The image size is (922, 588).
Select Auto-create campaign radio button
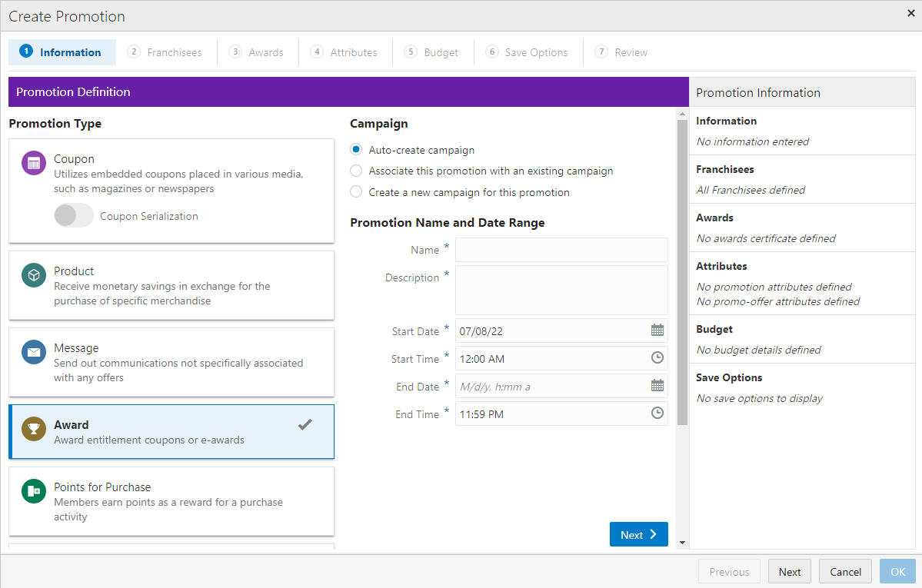click(356, 149)
